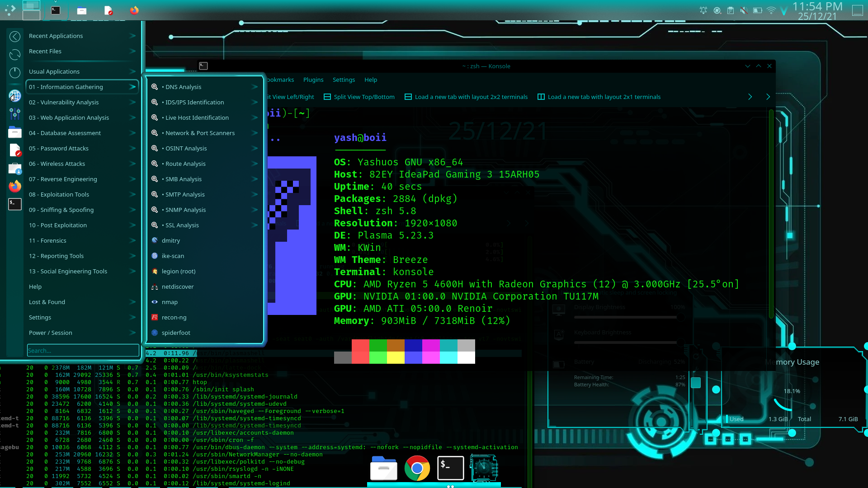Viewport: 868px width, 488px height.
Task: Open software updates tray icon
Action: [717, 10]
